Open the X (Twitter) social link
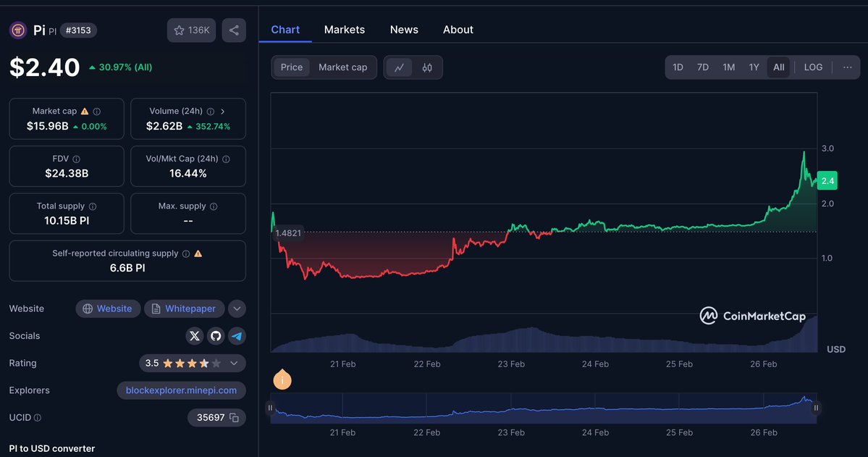 point(194,335)
